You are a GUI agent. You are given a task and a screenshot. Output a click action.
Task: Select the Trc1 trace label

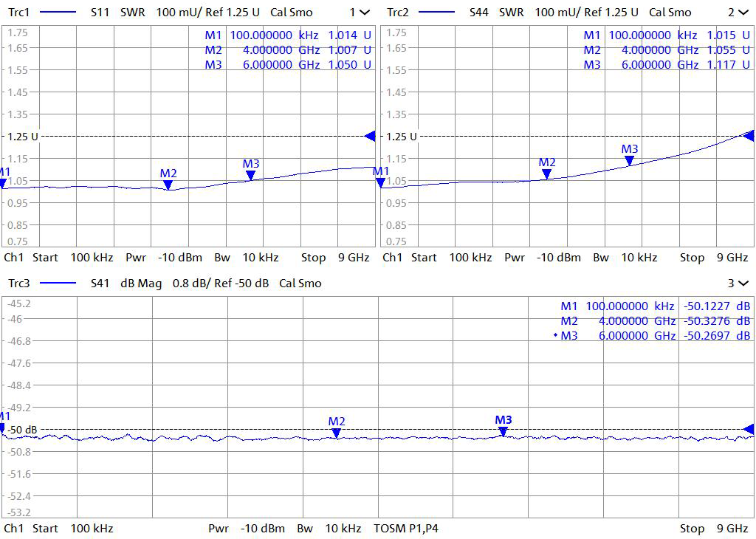click(19, 13)
